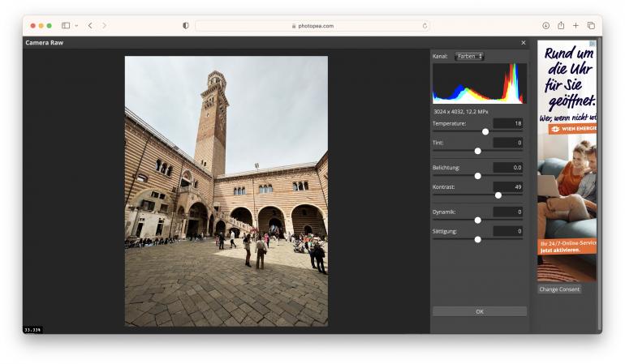This screenshot has height=364, width=625.
Task: Click the Tint value field
Action: [x=508, y=143]
